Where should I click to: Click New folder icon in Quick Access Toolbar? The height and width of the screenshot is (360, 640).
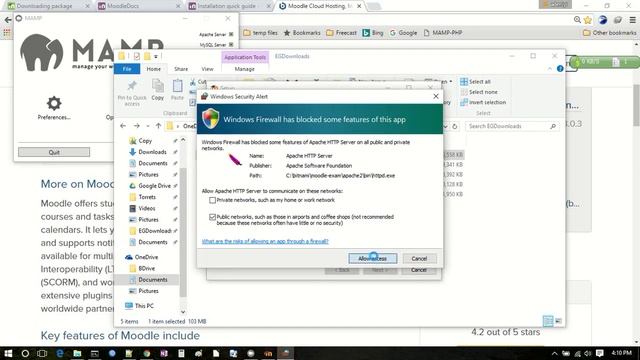[147, 56]
